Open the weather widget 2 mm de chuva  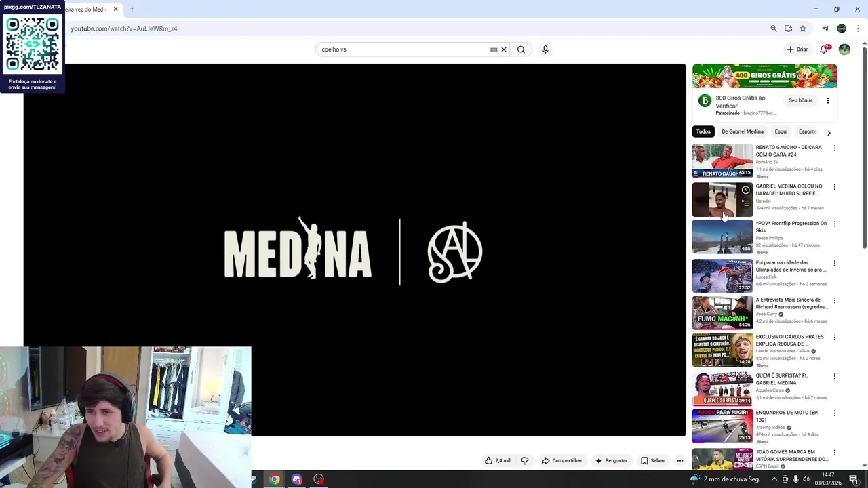(x=726, y=479)
